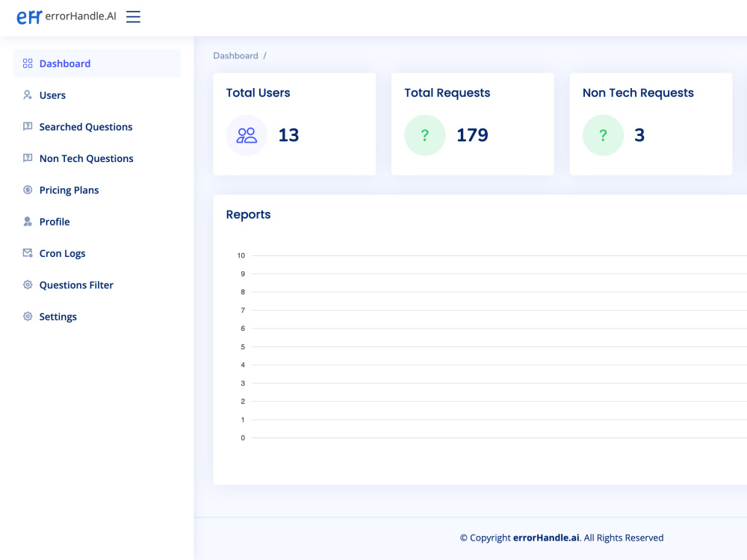Open the Settings page
This screenshot has width=747, height=560.
(x=96, y=317)
